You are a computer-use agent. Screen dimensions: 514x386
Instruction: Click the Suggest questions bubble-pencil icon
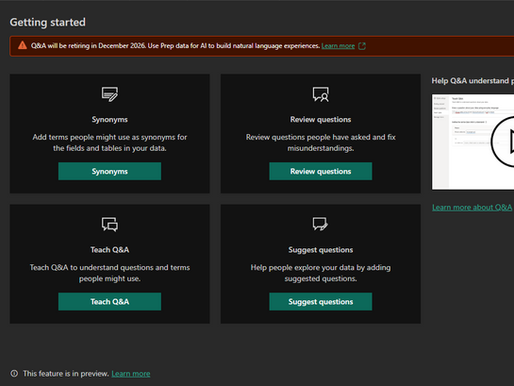pos(320,224)
